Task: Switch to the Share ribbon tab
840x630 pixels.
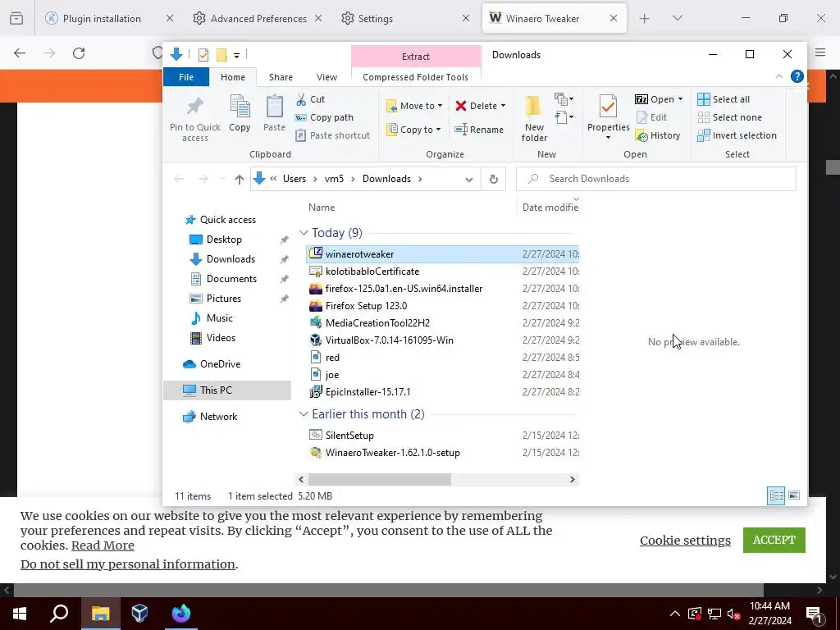Action: coord(281,77)
